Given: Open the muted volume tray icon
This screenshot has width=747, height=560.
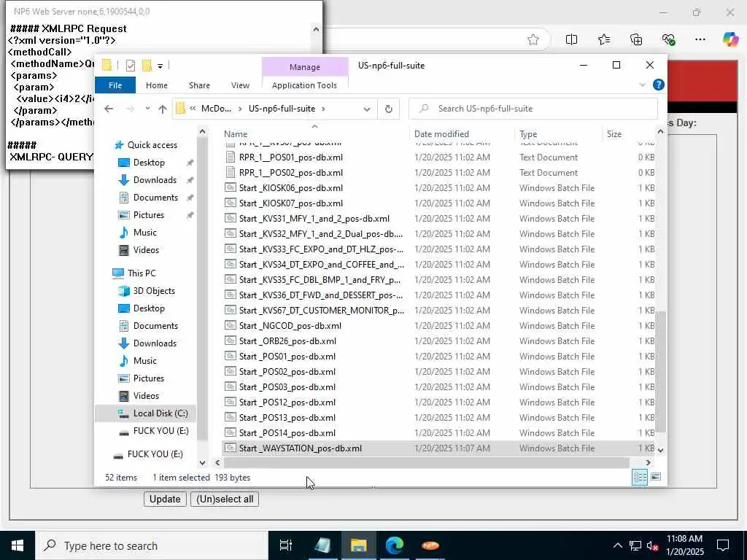Looking at the screenshot, I should click(x=652, y=546).
